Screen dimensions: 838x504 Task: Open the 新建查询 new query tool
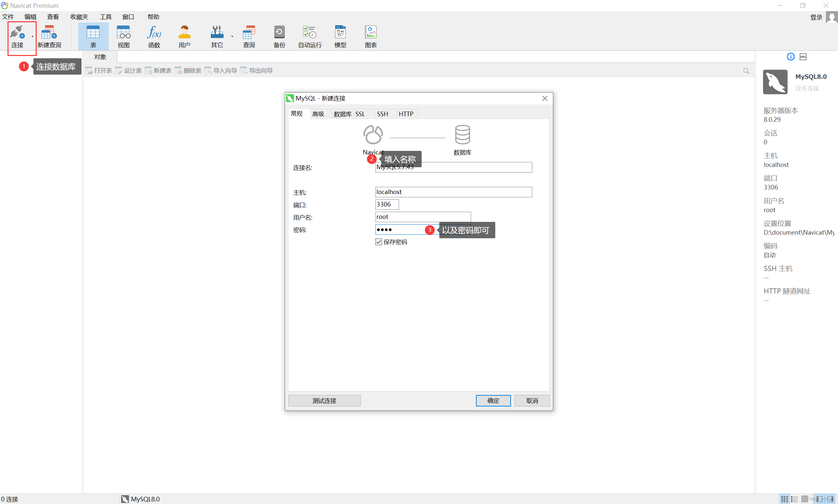[x=49, y=37]
